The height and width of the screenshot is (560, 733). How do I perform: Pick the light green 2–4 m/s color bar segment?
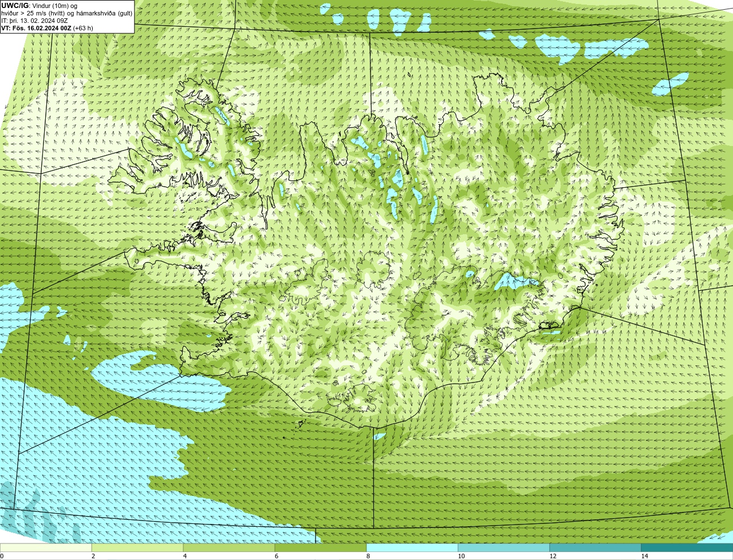(x=137, y=548)
